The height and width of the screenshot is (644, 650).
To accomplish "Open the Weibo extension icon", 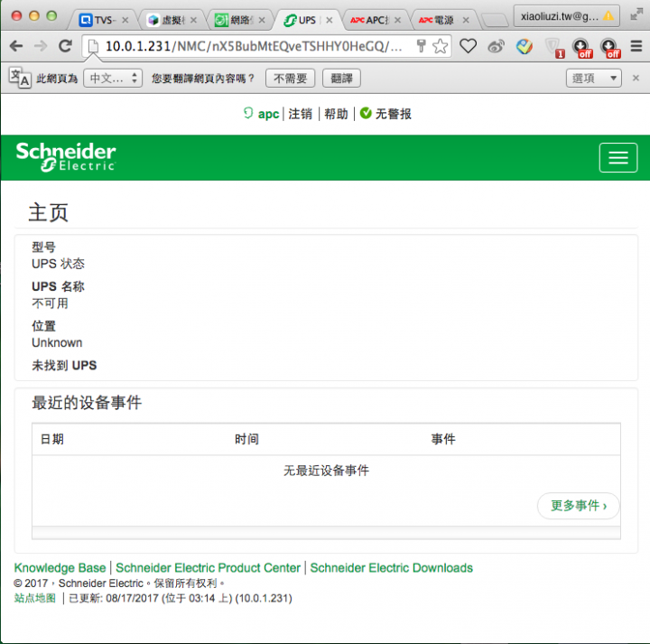I will click(497, 46).
